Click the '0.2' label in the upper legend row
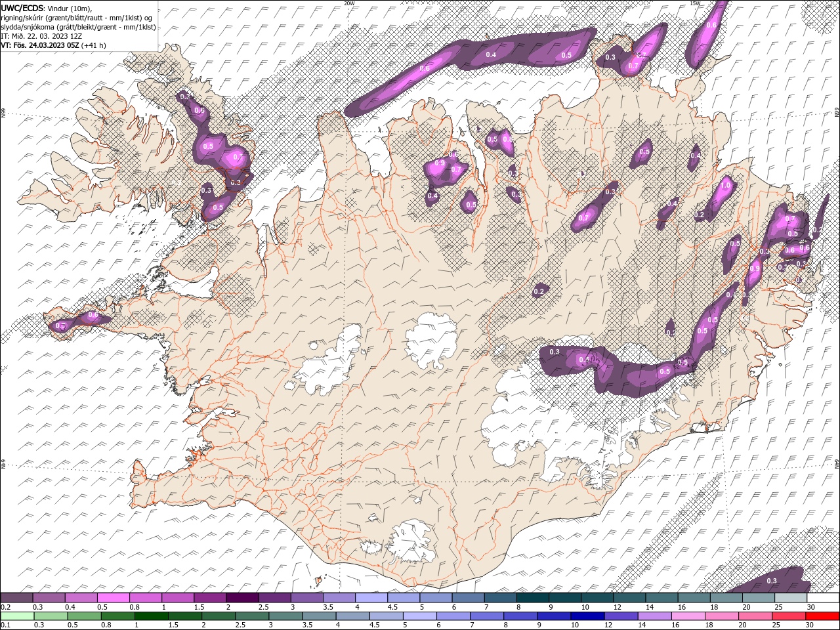The height and width of the screenshot is (630, 840). coord(6,607)
